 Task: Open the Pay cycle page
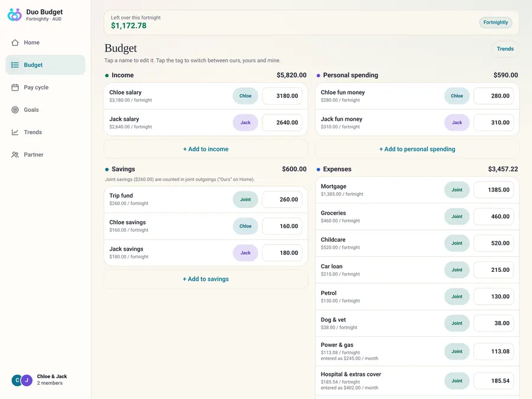46,87
